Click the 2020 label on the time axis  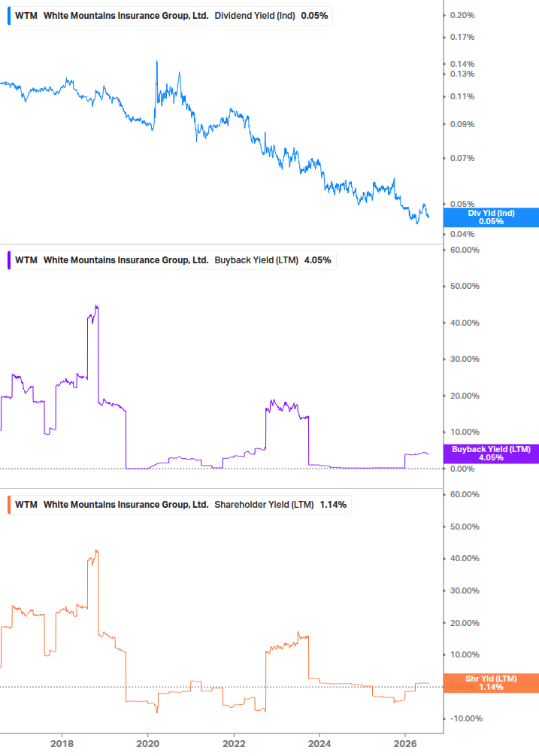point(148,743)
